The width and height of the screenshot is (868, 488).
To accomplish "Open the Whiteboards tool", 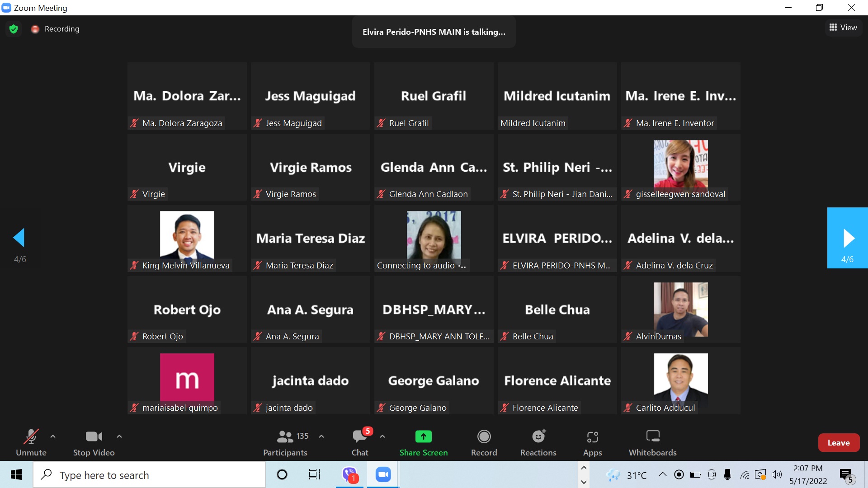I will point(652,442).
